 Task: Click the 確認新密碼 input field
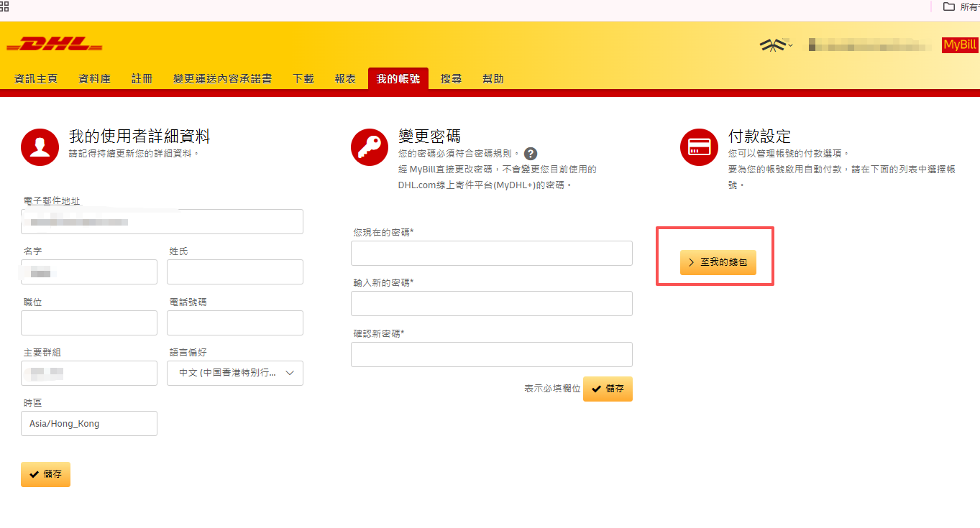492,354
